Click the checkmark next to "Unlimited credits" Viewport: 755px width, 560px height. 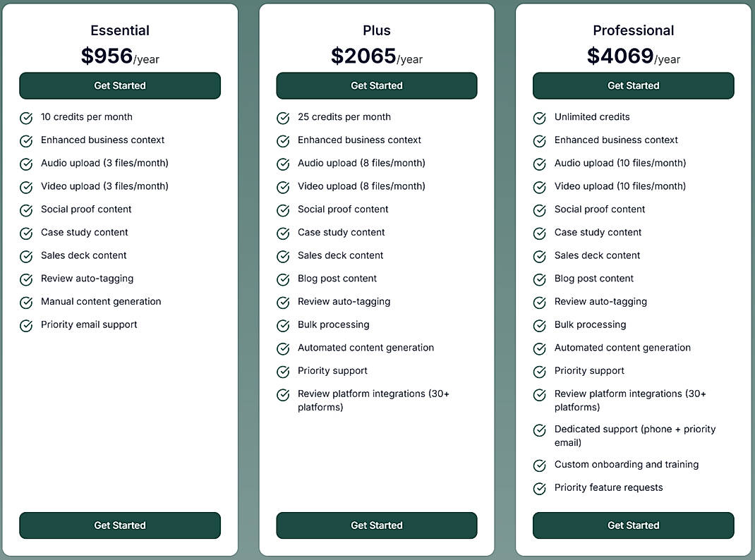[x=540, y=118]
